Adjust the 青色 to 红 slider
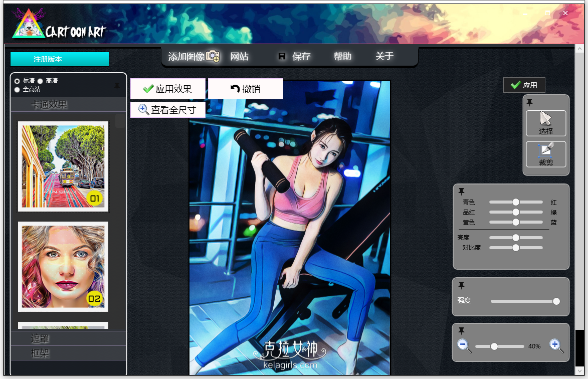The width and height of the screenshot is (588, 379). click(x=516, y=202)
